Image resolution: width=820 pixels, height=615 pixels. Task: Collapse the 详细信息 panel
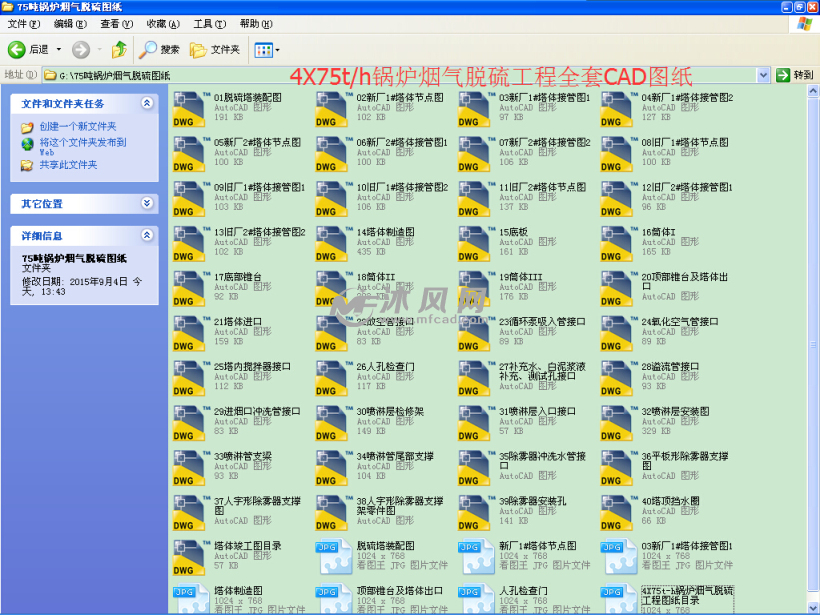click(x=147, y=236)
